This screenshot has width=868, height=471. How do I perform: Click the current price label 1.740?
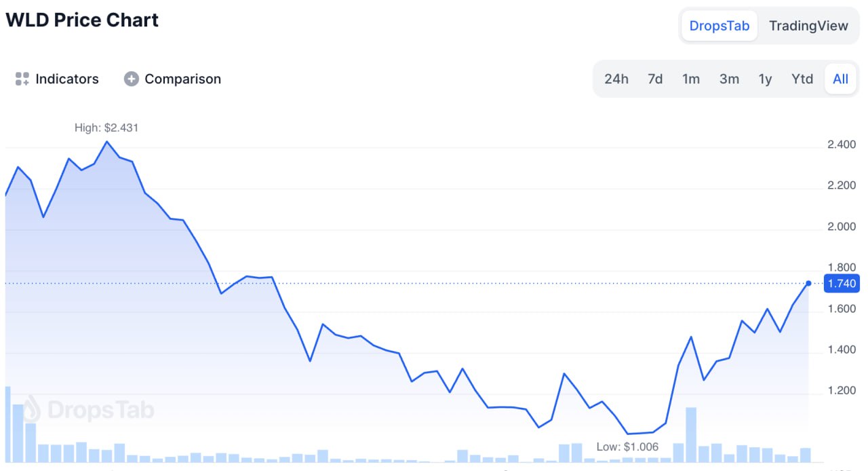[842, 284]
